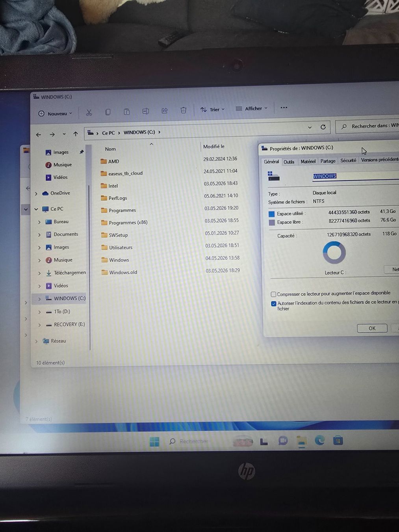Click the Delete trash icon
The image size is (399, 532).
(183, 110)
